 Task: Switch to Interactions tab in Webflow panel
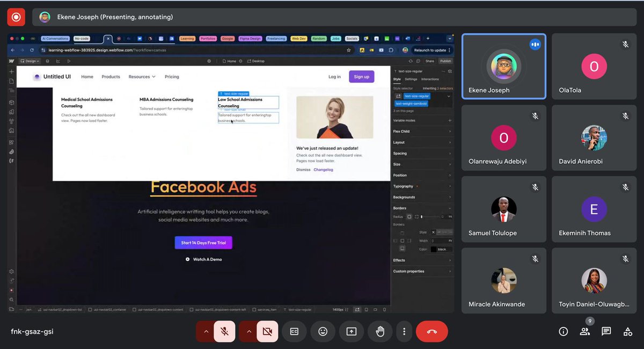[x=430, y=79]
